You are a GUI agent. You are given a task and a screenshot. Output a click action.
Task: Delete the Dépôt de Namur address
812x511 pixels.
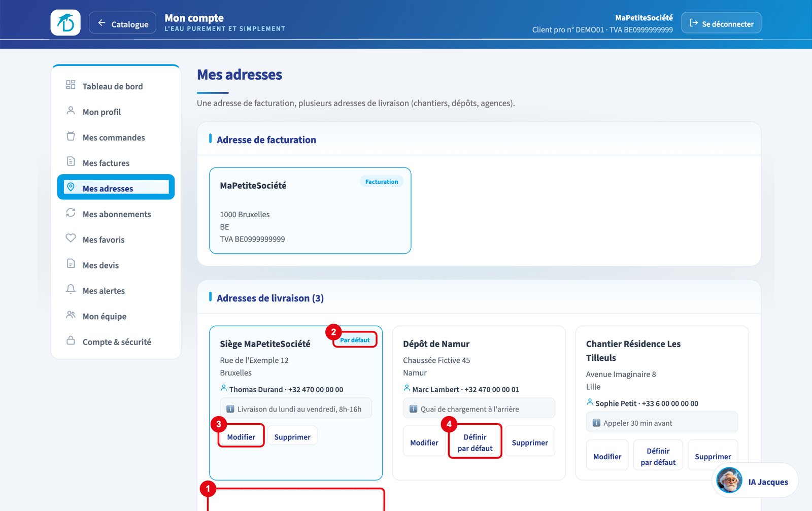coord(530,442)
